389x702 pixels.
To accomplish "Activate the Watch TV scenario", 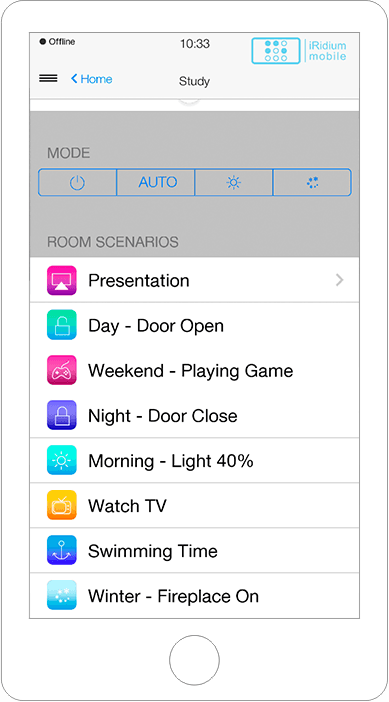I will [x=194, y=505].
